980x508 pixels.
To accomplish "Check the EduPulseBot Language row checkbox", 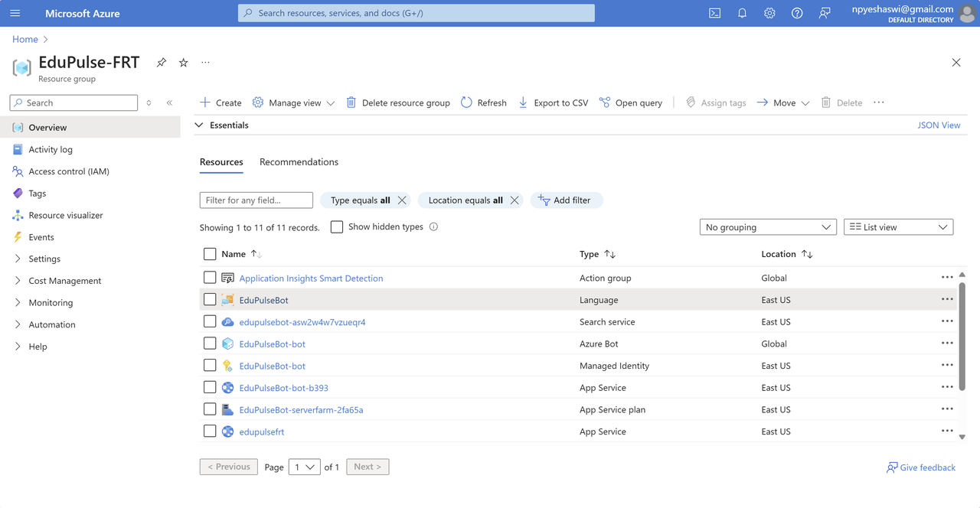I will pos(210,300).
